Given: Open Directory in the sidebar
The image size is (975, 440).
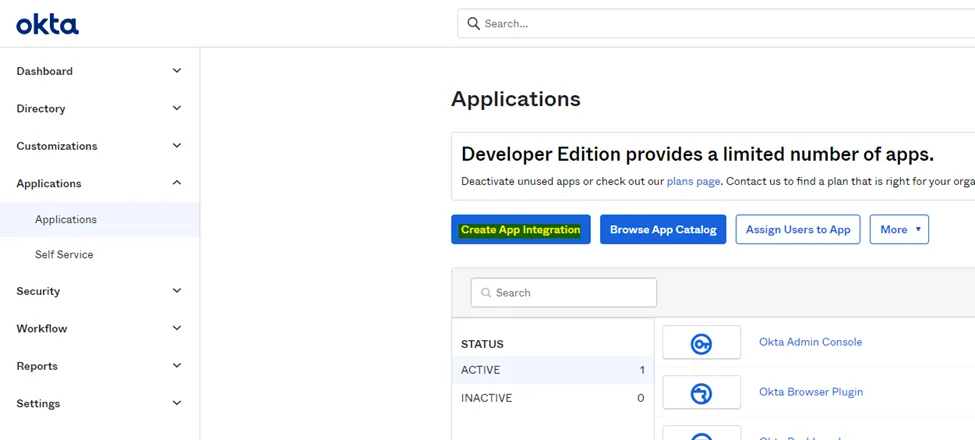Looking at the screenshot, I should point(41,109).
